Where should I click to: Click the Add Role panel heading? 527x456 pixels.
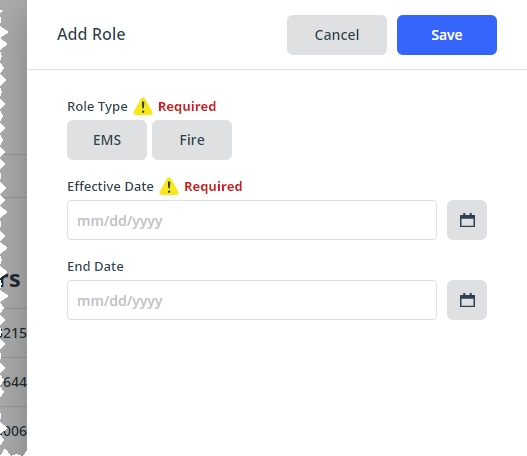pyautogui.click(x=91, y=34)
